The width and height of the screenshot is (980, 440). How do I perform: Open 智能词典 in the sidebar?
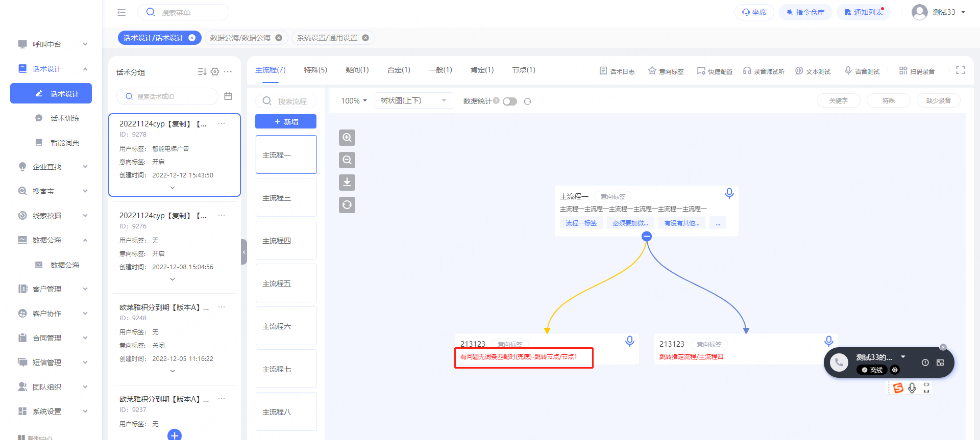[64, 142]
